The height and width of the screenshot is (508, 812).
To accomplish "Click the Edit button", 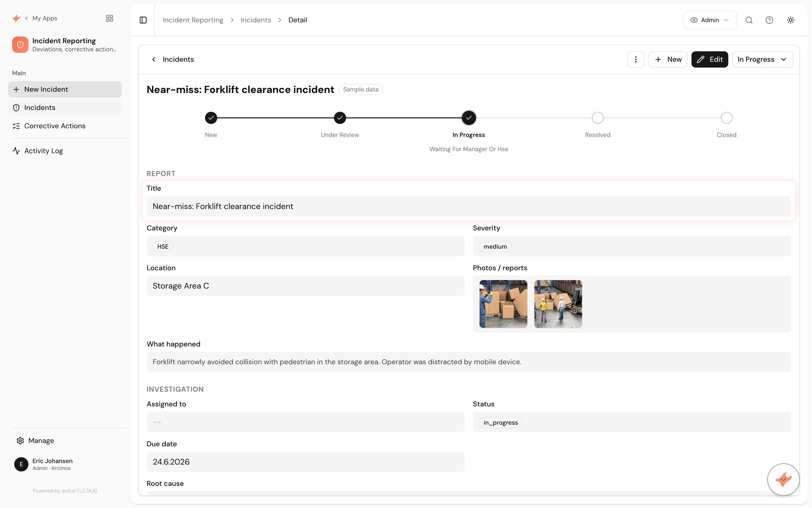I will (710, 59).
